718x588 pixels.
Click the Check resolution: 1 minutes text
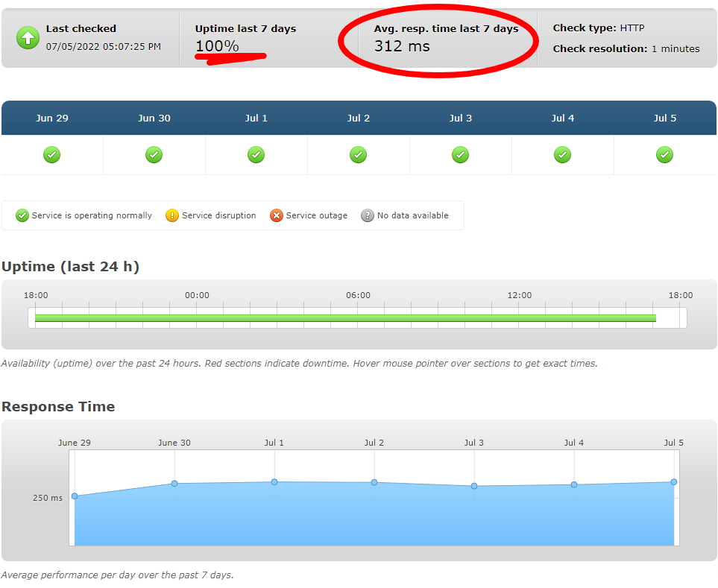626,48
